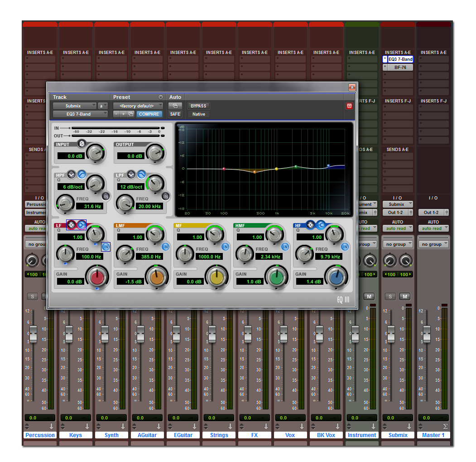Image resolution: width=476 pixels, height=462 pixels.
Task: Click the preset settings copy icon
Action: point(131,114)
